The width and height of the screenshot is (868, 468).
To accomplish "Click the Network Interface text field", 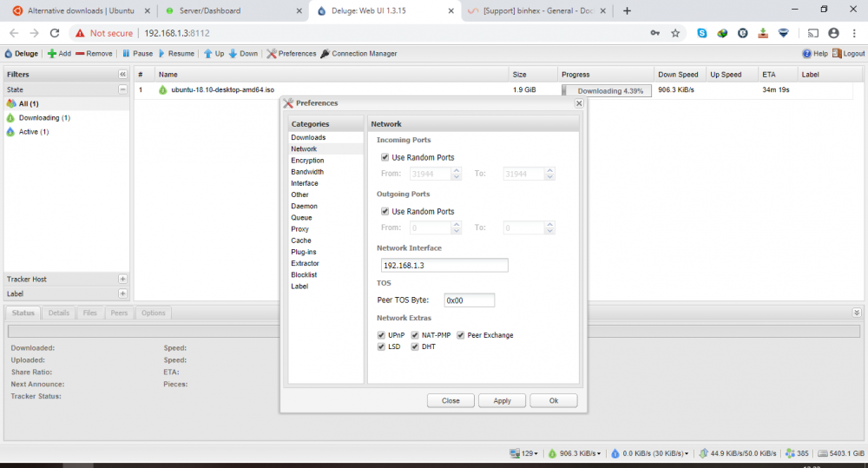I will click(x=444, y=266).
